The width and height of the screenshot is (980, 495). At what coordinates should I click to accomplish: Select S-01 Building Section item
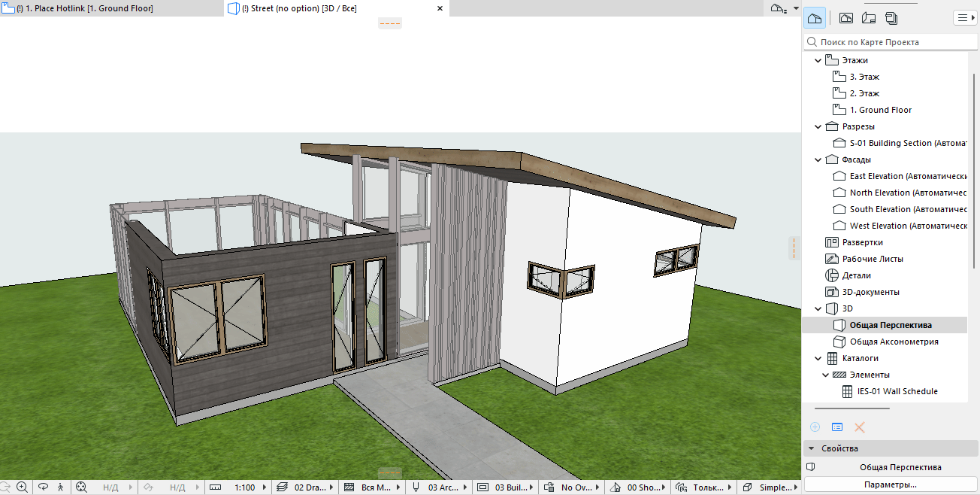click(908, 143)
